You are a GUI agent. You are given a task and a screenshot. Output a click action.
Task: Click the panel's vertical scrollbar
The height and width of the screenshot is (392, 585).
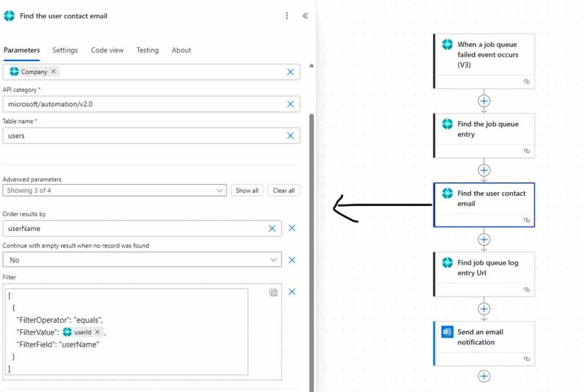311,229
